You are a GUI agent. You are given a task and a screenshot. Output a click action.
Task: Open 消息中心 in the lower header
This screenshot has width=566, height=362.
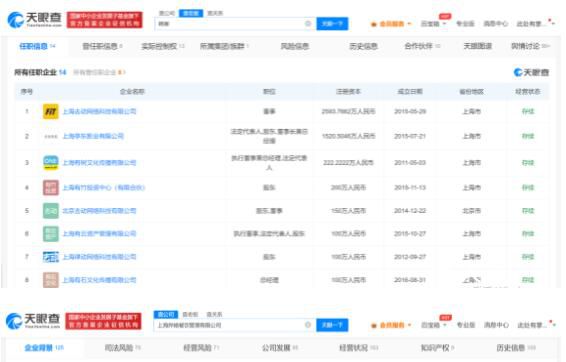pos(496,325)
